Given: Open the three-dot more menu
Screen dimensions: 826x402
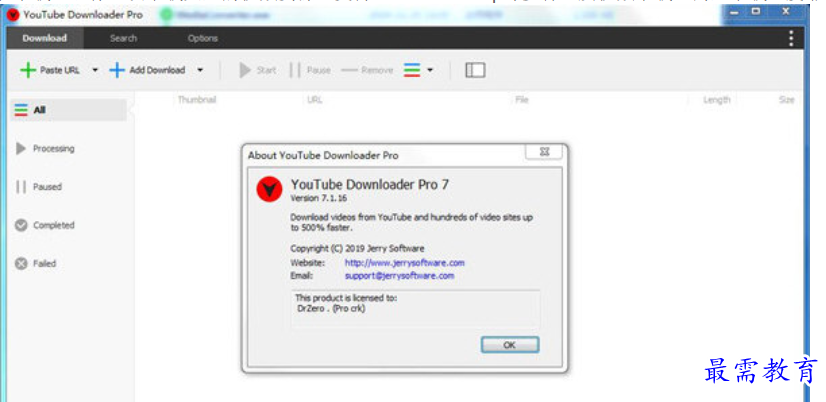Looking at the screenshot, I should tap(791, 38).
